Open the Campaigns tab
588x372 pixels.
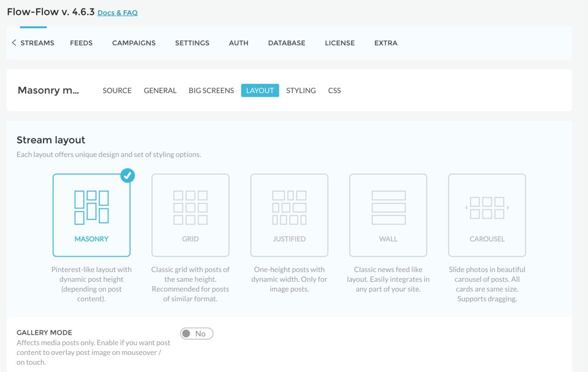(134, 43)
